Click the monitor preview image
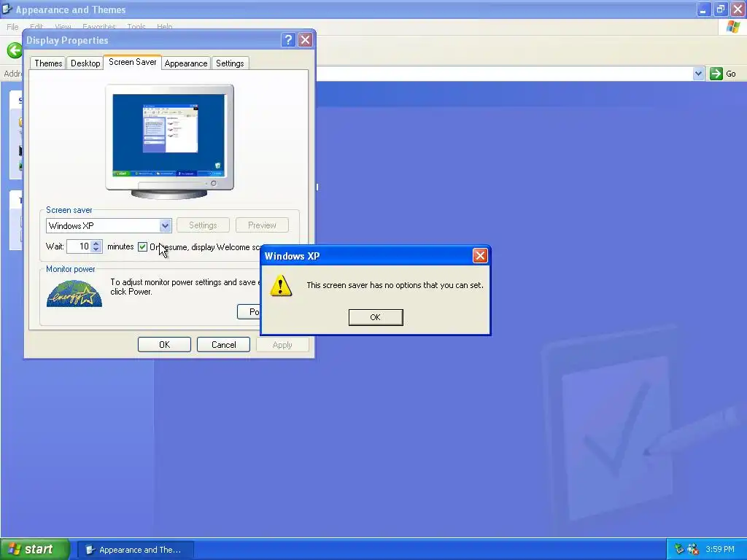This screenshot has width=747, height=560. [x=169, y=142]
